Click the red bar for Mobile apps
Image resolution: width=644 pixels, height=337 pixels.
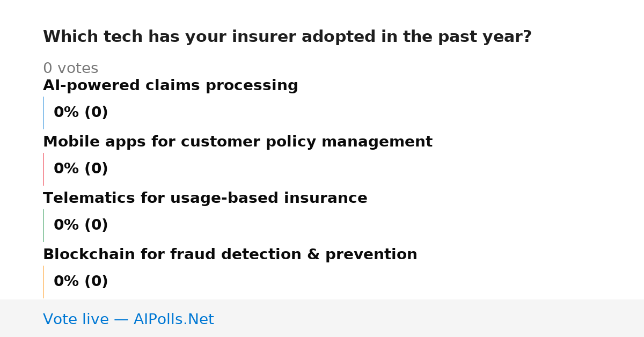coord(43,169)
